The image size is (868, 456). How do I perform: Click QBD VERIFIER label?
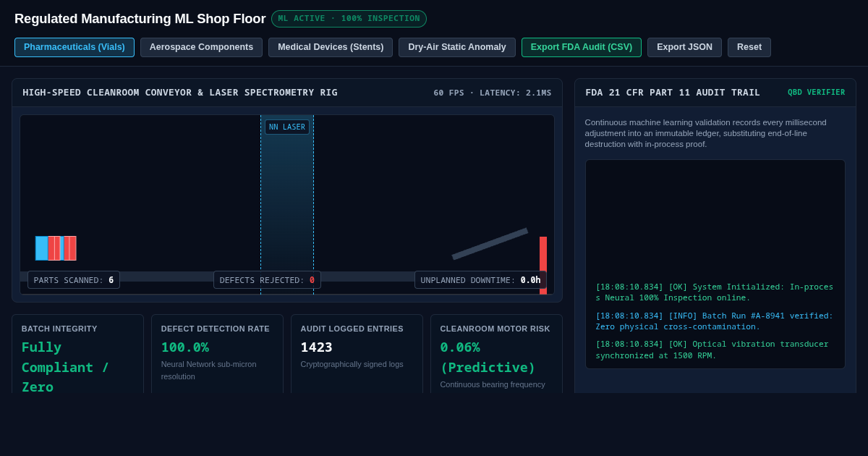816,93
